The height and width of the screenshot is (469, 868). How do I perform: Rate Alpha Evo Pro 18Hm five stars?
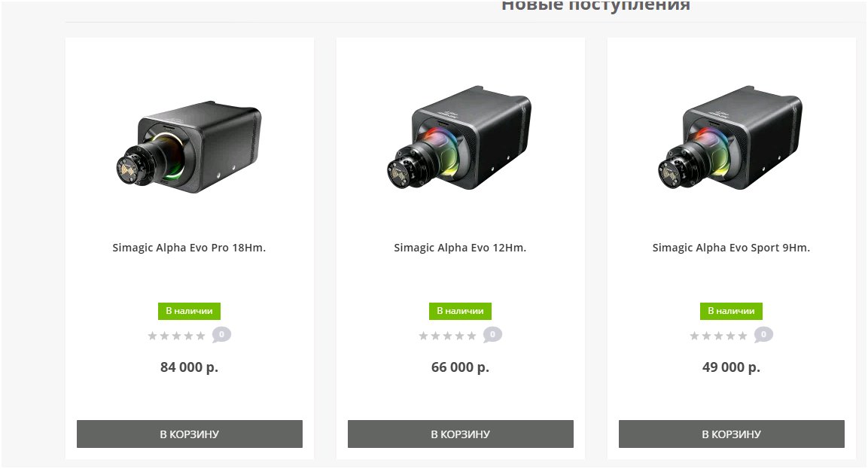(x=200, y=336)
